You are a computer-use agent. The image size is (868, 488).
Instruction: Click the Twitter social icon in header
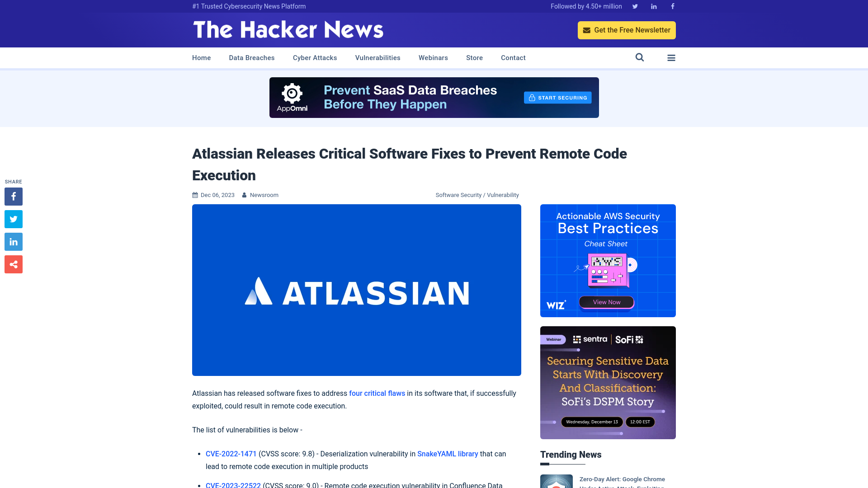[635, 6]
